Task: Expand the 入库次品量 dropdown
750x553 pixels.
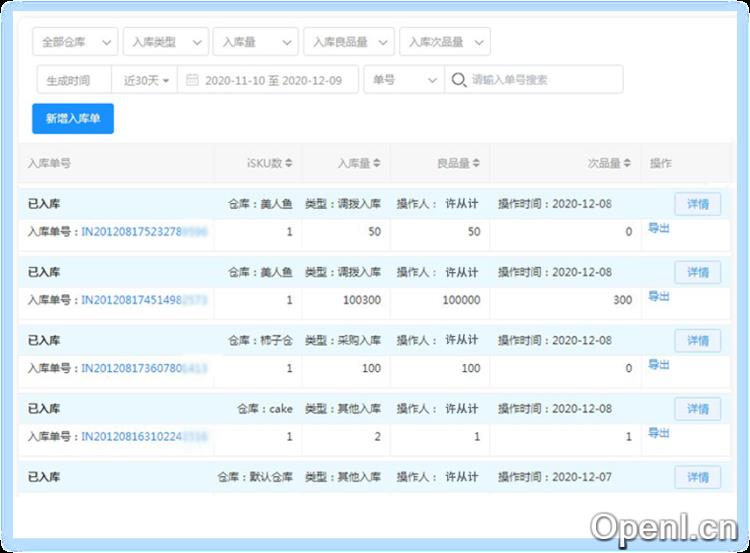Action: [444, 42]
